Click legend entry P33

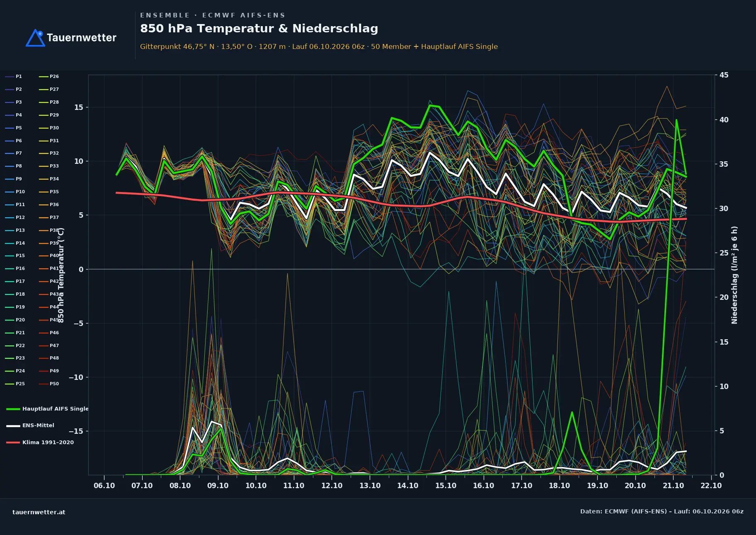pyautogui.click(x=49, y=166)
